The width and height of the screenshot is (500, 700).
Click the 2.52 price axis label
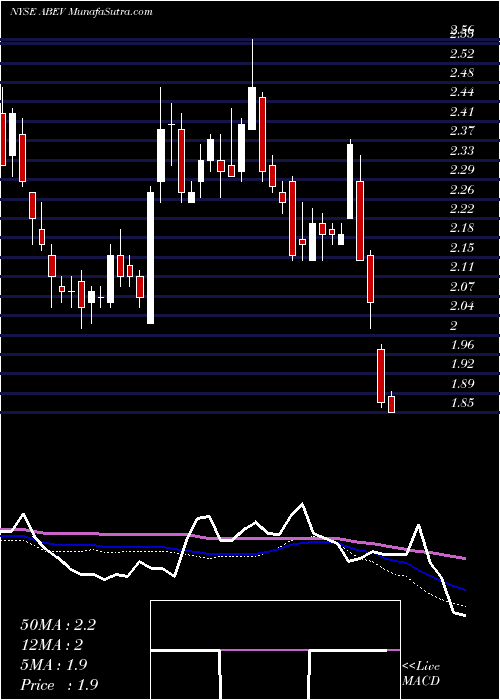pyautogui.click(x=462, y=54)
